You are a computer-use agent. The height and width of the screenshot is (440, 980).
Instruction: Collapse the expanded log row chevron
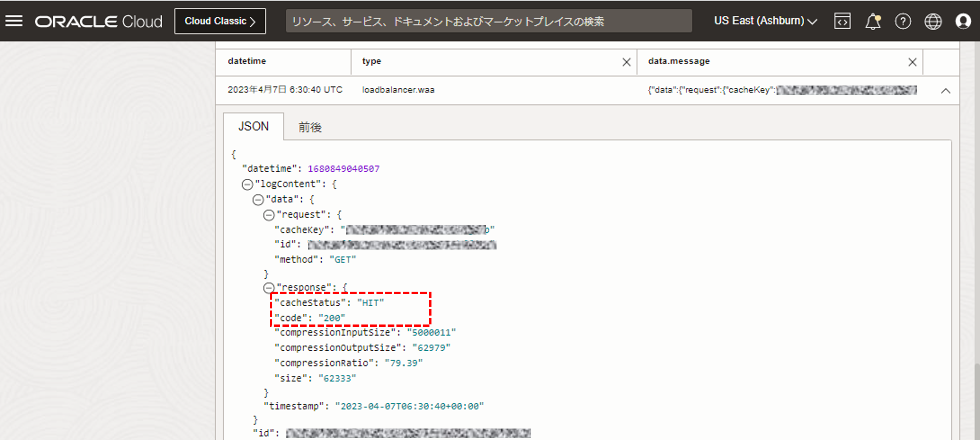click(945, 91)
